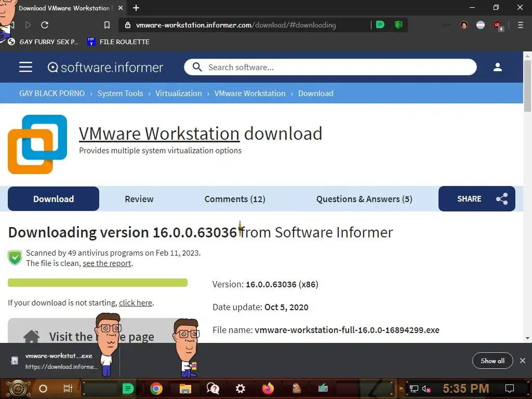Open the uBlock Origin extension icon

coord(498,25)
